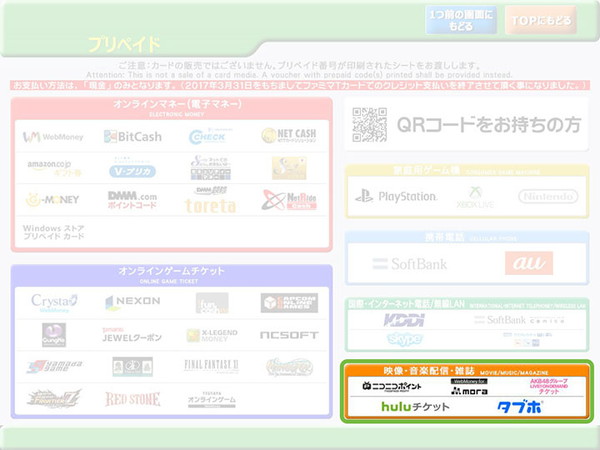Image resolution: width=600 pixels, height=450 pixels.
Task: Select the G-MONEY logo
Action: pos(52,199)
